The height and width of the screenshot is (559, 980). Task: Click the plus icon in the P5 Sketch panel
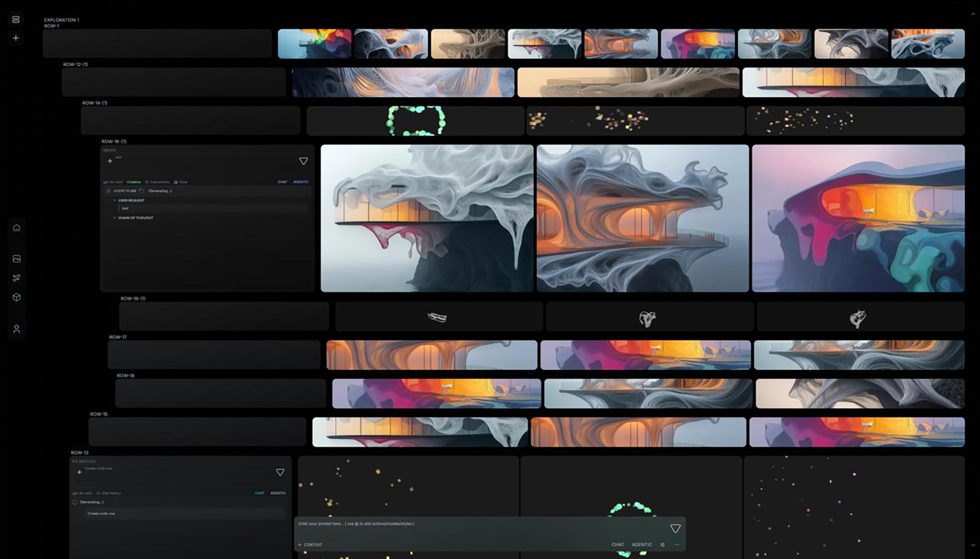click(x=79, y=472)
